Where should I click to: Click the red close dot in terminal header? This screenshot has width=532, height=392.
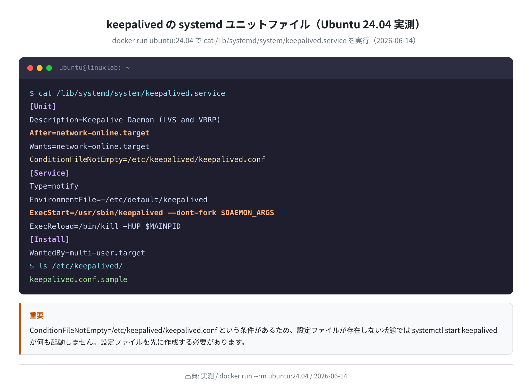[30, 68]
